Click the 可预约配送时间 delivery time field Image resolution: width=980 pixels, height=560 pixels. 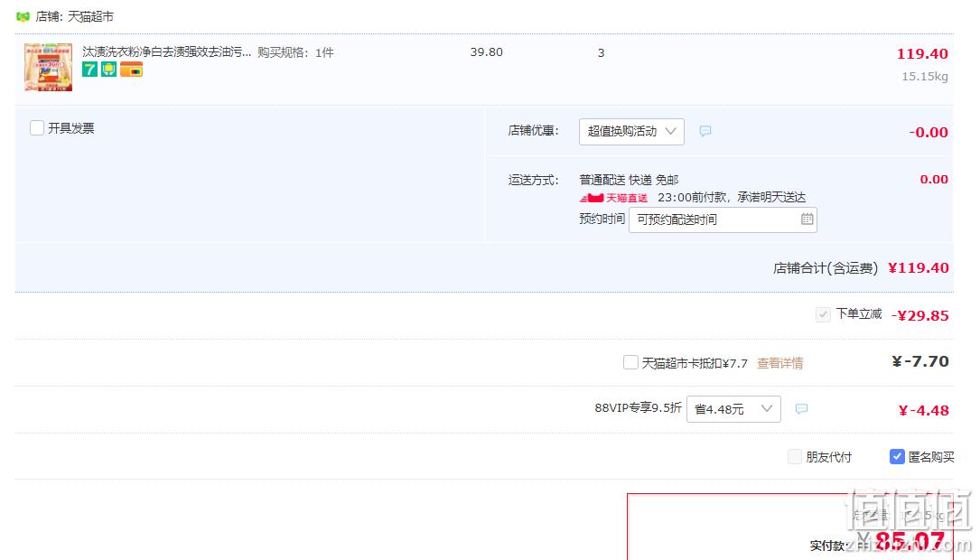click(x=723, y=219)
